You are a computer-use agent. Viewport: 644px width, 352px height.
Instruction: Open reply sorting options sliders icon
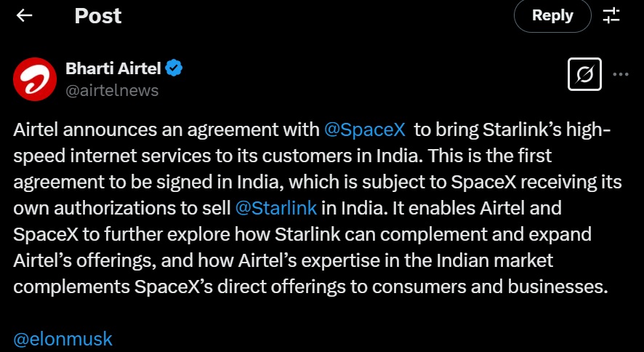click(x=611, y=15)
